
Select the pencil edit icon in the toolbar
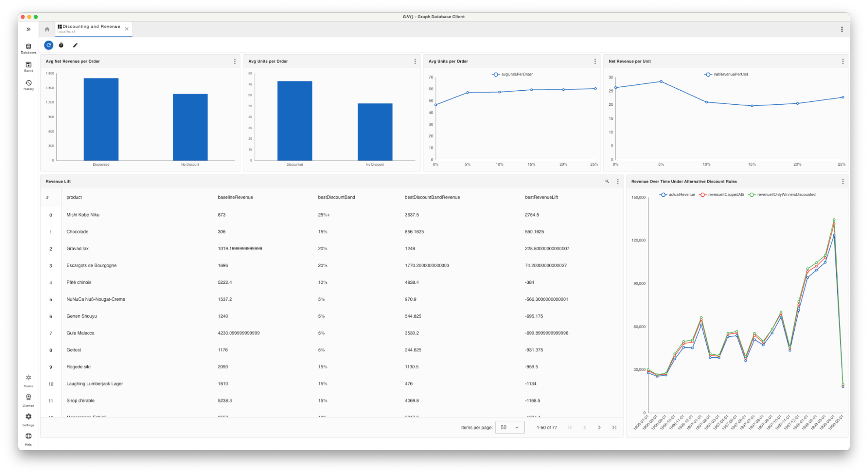point(75,45)
